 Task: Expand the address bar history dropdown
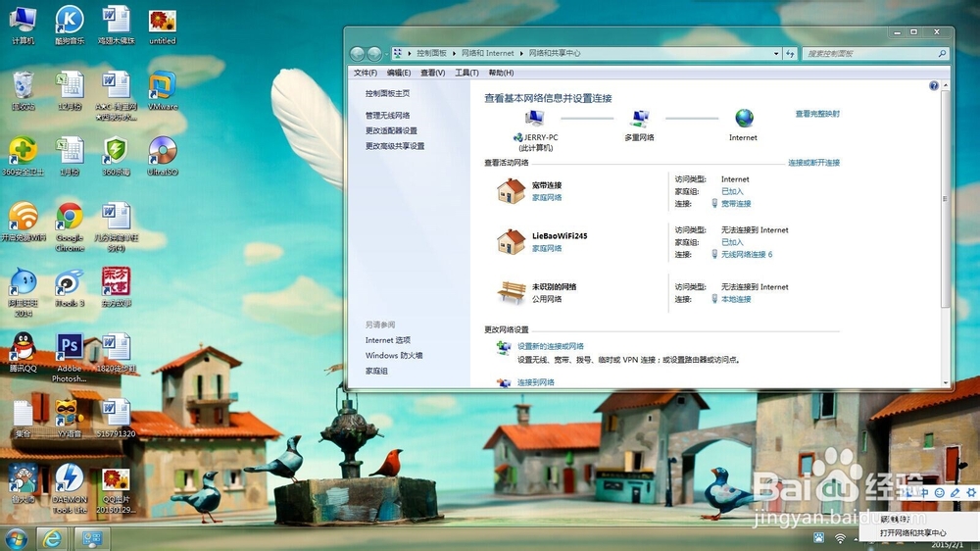[776, 54]
